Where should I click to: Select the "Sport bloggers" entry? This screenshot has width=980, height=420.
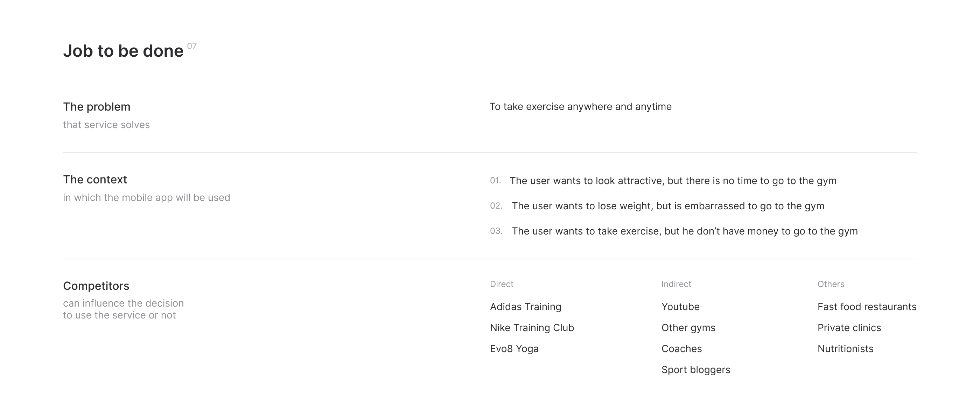[695, 370]
